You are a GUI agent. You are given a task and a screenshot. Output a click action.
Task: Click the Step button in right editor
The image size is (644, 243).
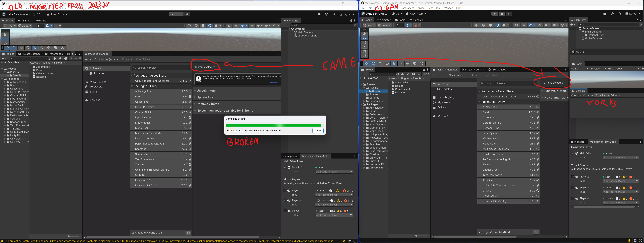pyautogui.click(x=509, y=14)
